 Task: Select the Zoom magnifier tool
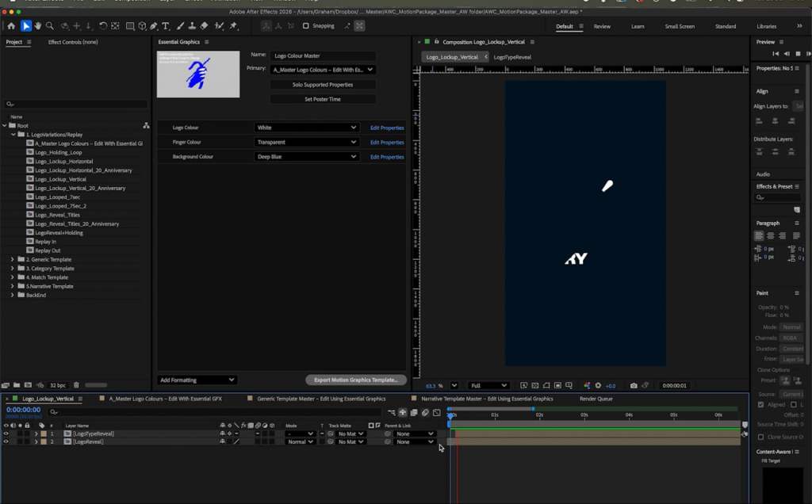coord(50,26)
